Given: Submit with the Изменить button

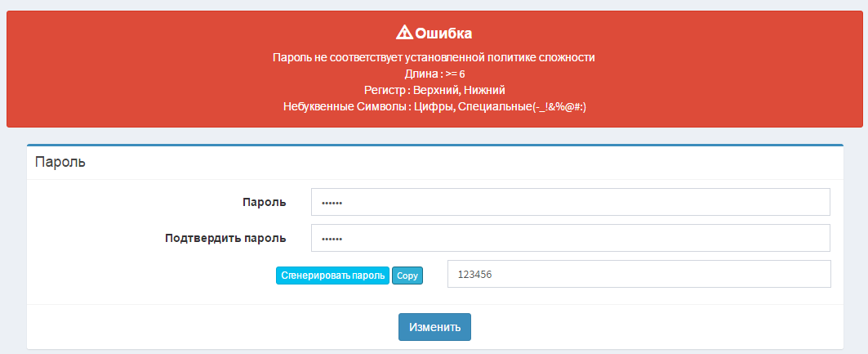Looking at the screenshot, I should 434,326.
